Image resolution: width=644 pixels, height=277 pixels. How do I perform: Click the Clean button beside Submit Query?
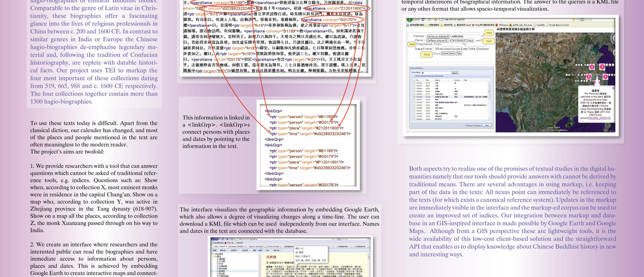pos(459,53)
